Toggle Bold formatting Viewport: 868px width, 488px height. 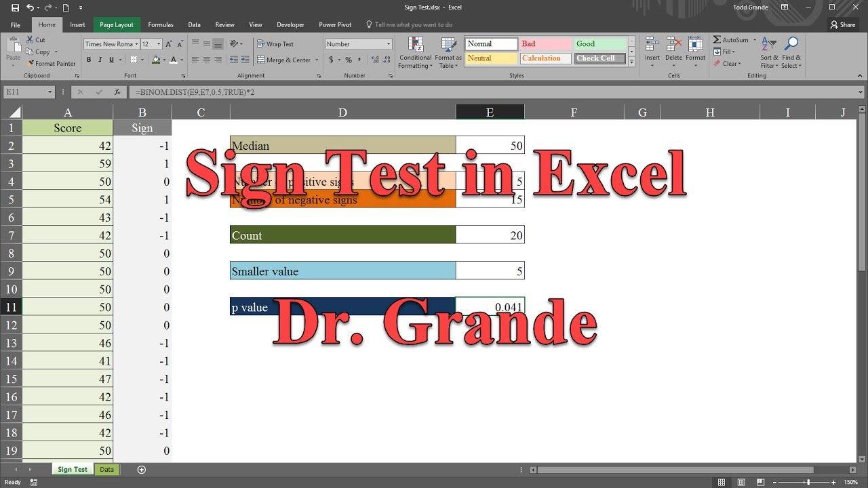tap(90, 60)
